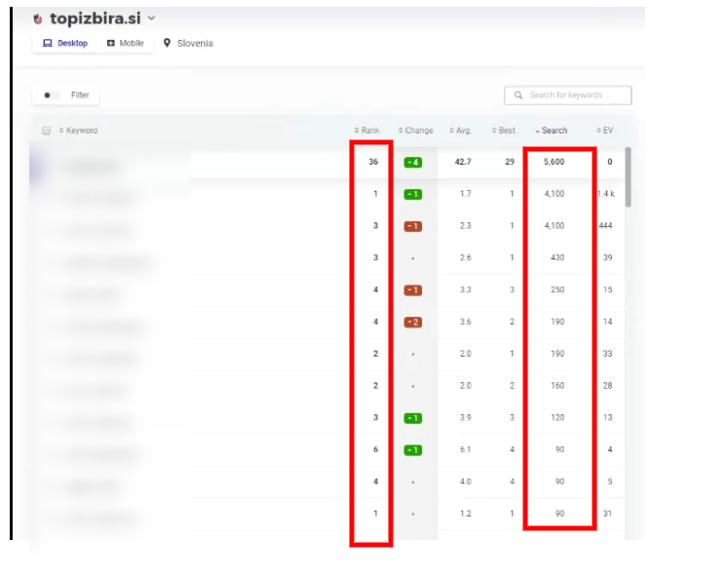
Task: Sort table by Search column
Action: coord(551,131)
